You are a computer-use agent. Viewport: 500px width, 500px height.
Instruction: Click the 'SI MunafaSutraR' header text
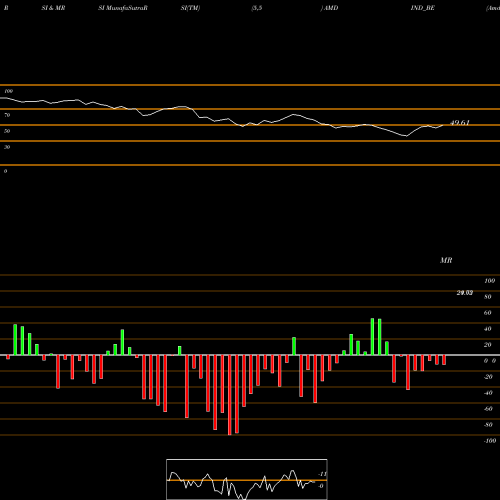[x=123, y=8]
